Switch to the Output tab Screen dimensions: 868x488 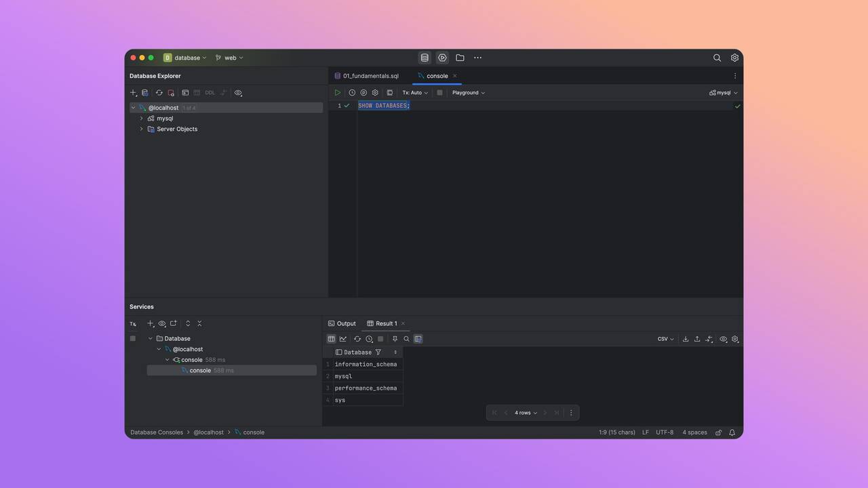point(342,323)
